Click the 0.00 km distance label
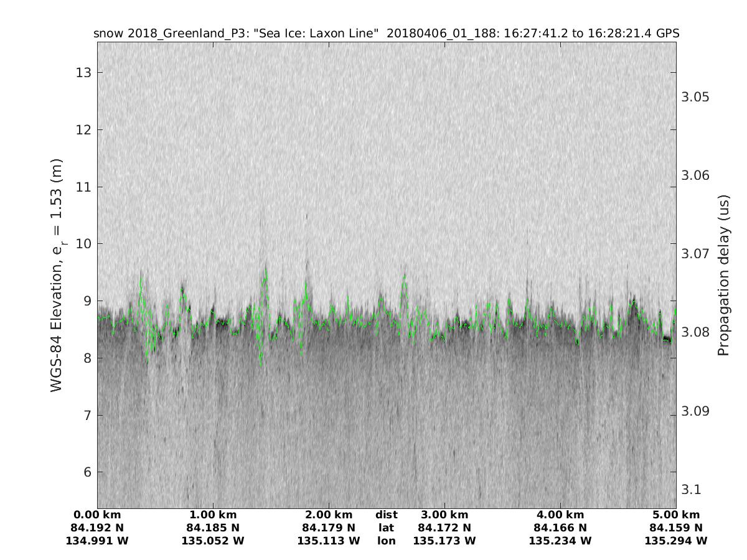Image resolution: width=747 pixels, height=560 pixels. pos(97,515)
